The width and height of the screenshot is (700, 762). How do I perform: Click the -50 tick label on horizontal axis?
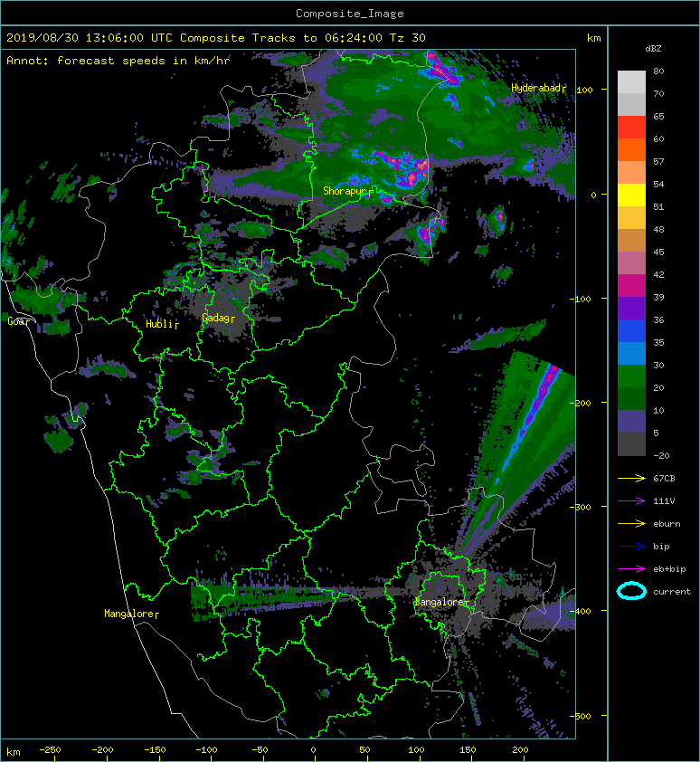(260, 750)
